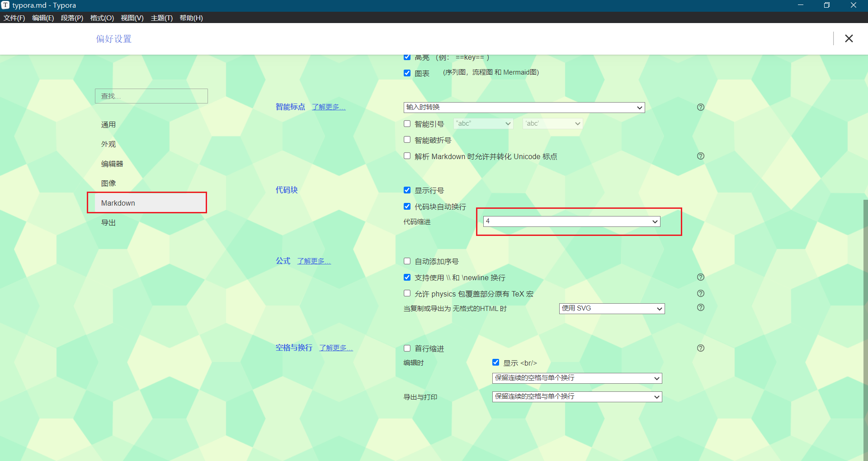
Task: Enable the 首行缩进 checkbox
Action: (x=407, y=348)
